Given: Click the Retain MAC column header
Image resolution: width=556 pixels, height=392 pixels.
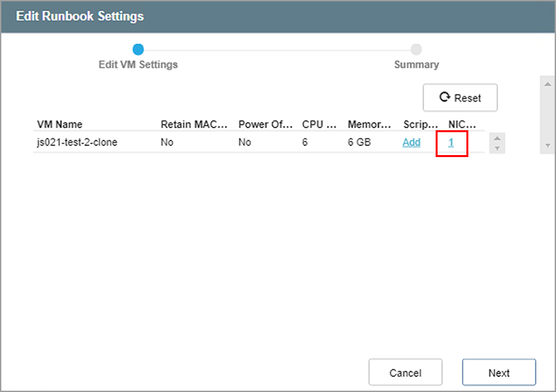Looking at the screenshot, I should coord(194,124).
